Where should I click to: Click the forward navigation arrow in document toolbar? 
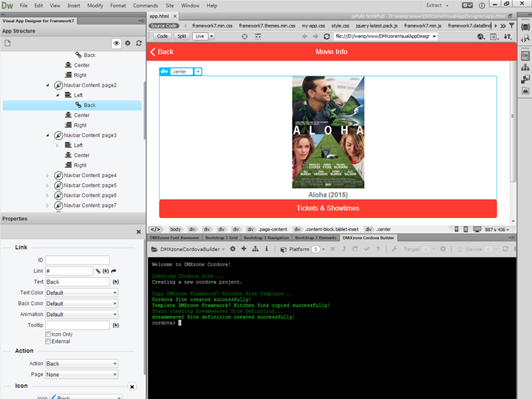316,36
